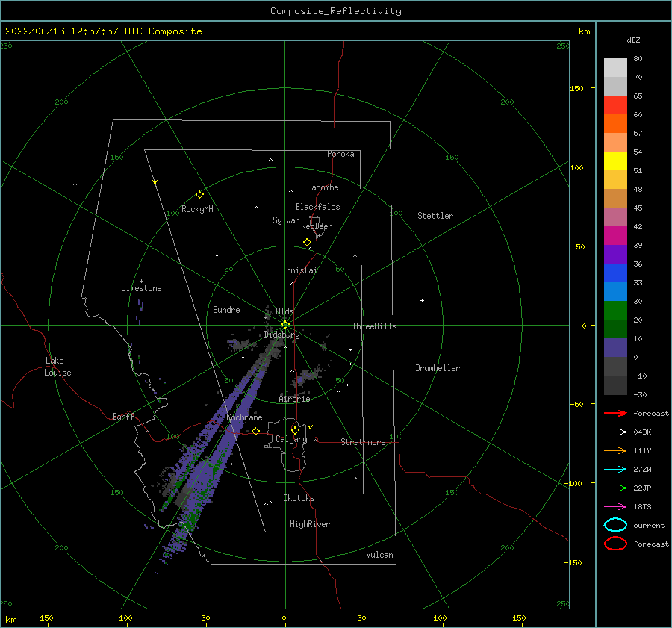Click the magenta 18TS arrow icon
The image size is (672, 628).
click(615, 507)
